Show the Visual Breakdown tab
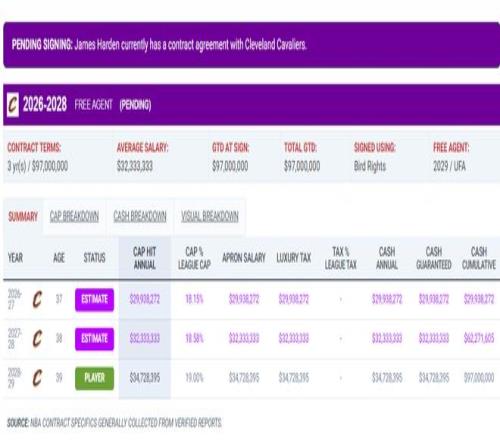Viewport: 500px width, 440px height. [210, 216]
